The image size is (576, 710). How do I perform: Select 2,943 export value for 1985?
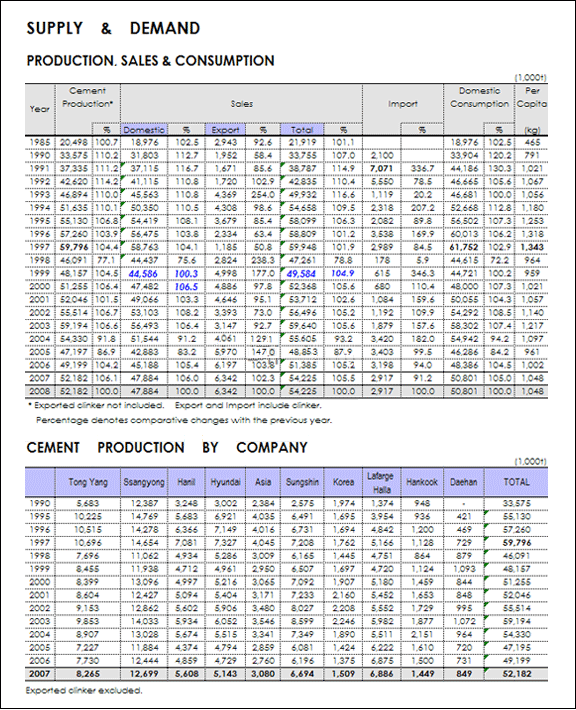[226, 142]
